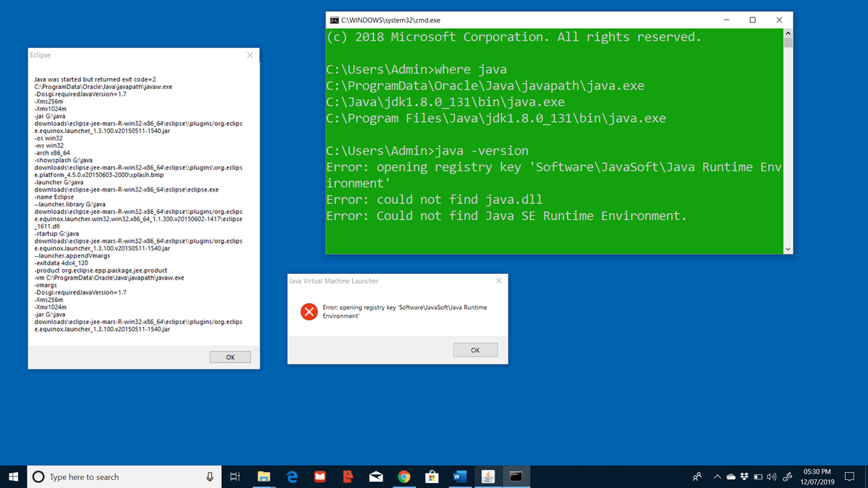The height and width of the screenshot is (488, 868).
Task: Open Task View on the taskbar
Action: coord(234,476)
